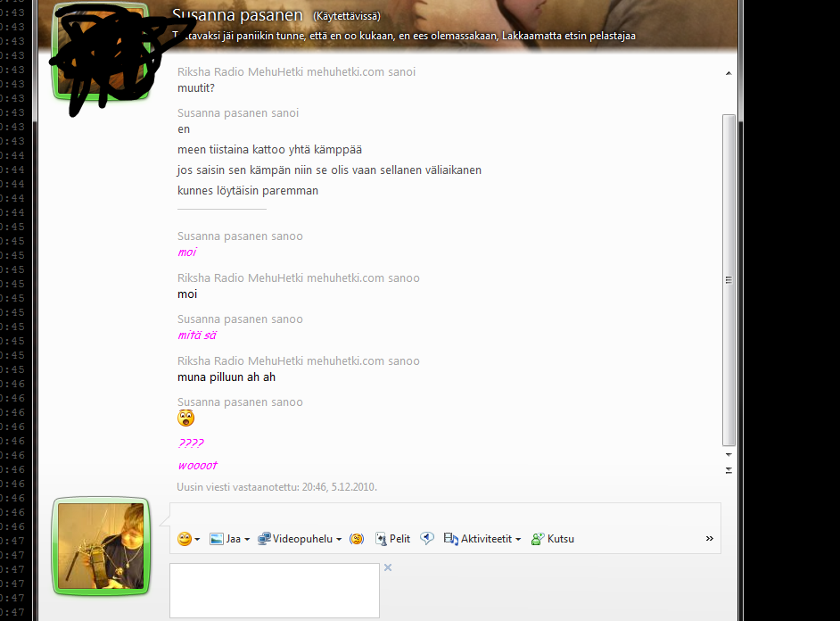The image size is (840, 621).
Task: Send a wink via wink icon
Action: coord(357,539)
